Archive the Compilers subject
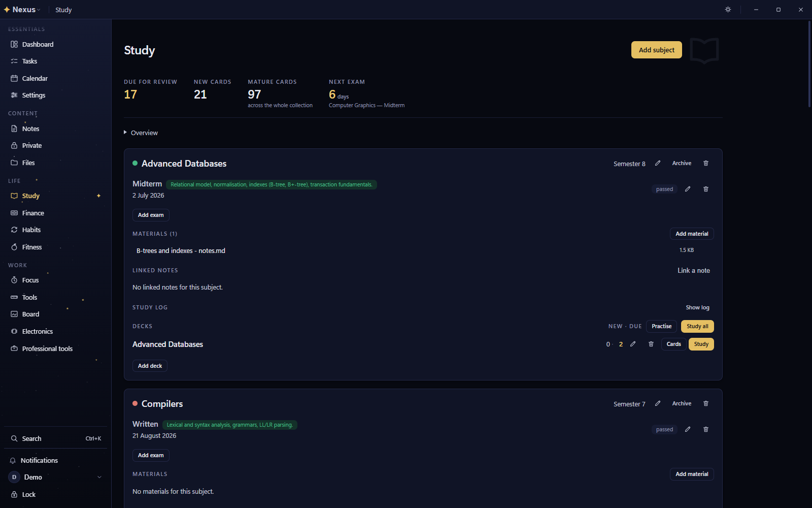Viewport: 812px width, 508px height. [x=682, y=404]
